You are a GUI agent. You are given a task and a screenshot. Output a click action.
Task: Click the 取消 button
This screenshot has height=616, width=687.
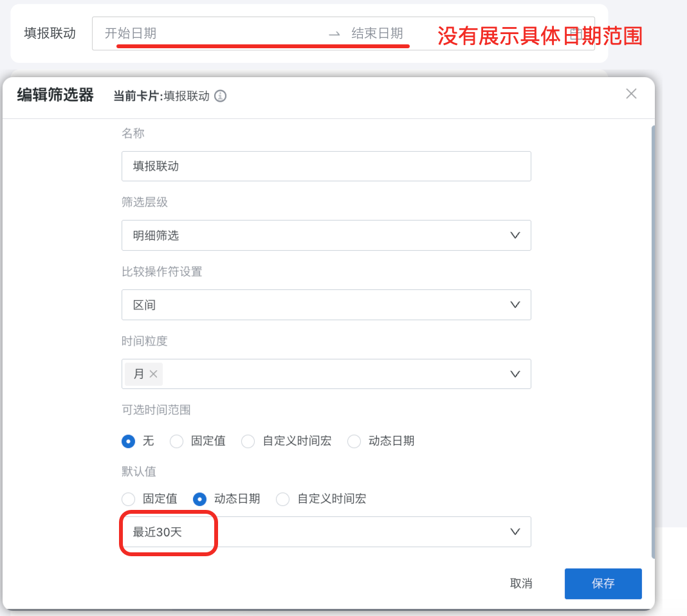[521, 584]
